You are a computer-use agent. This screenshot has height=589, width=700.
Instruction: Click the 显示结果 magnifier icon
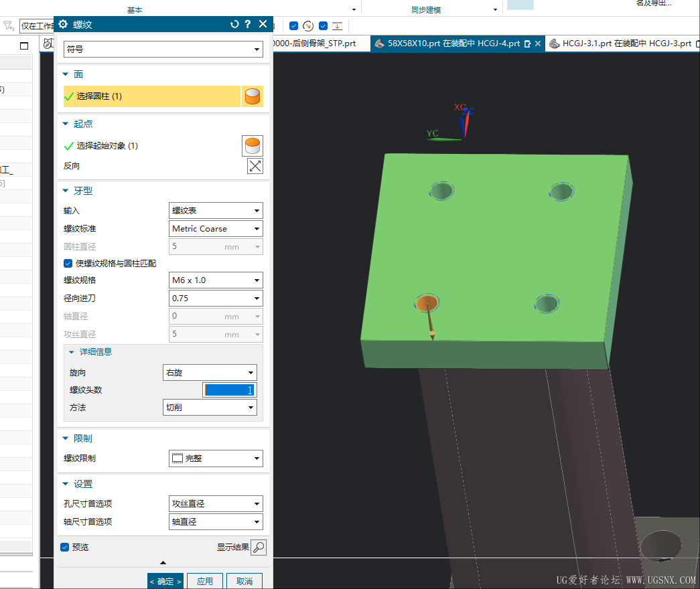tap(259, 548)
